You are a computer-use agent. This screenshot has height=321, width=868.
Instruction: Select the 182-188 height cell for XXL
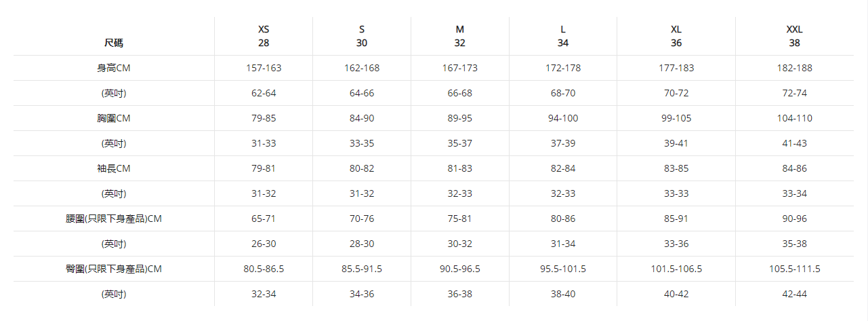[795, 68]
